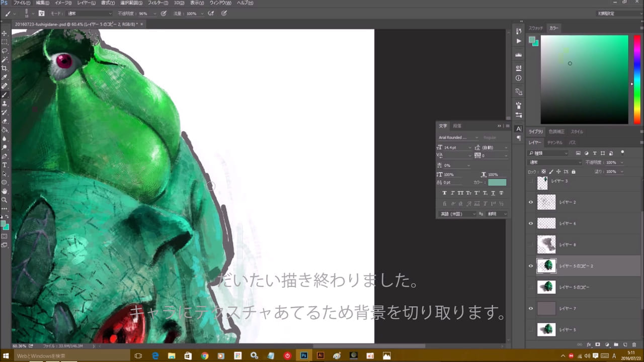Click the underline text style button
This screenshot has width=644, height=362.
pyautogui.click(x=493, y=193)
